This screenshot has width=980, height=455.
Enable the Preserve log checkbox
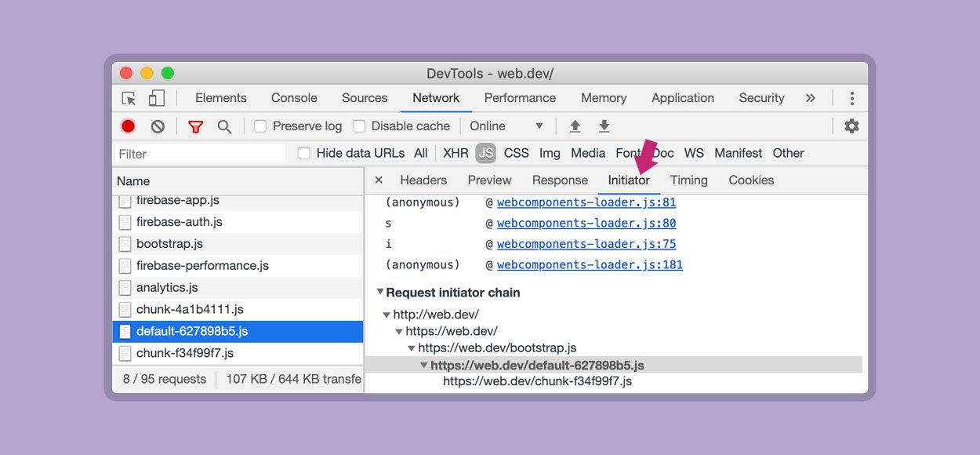(261, 126)
